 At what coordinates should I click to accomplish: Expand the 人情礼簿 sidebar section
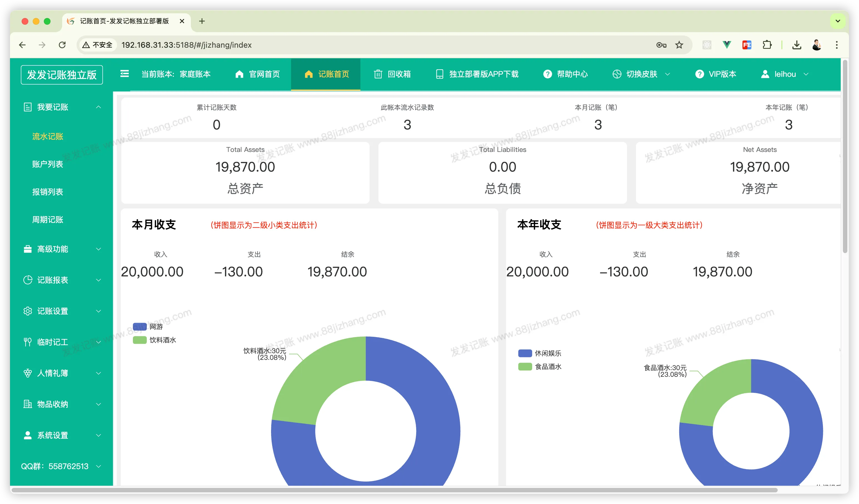(x=98, y=373)
